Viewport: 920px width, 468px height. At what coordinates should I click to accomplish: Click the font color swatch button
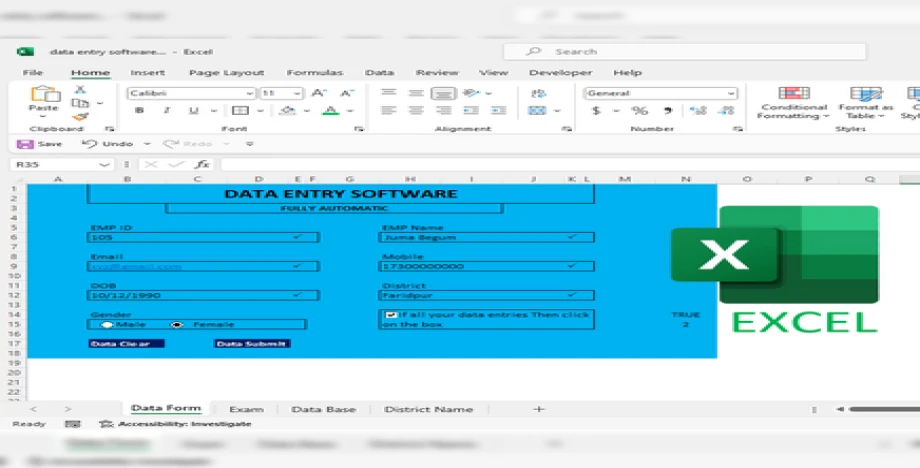[x=329, y=111]
